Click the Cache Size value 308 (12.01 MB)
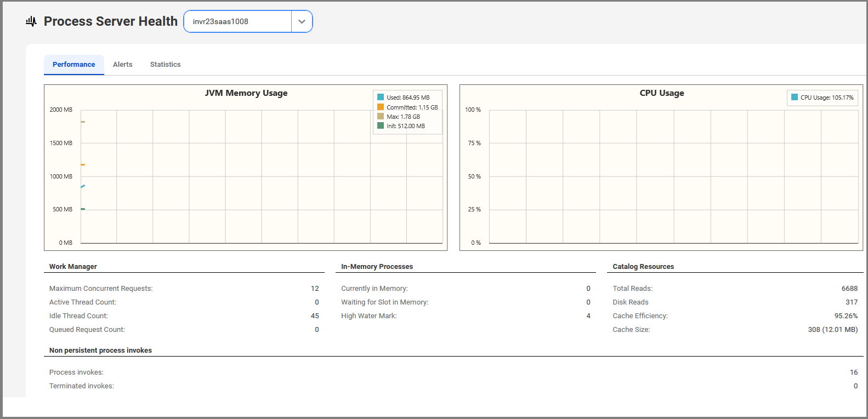 coord(833,330)
